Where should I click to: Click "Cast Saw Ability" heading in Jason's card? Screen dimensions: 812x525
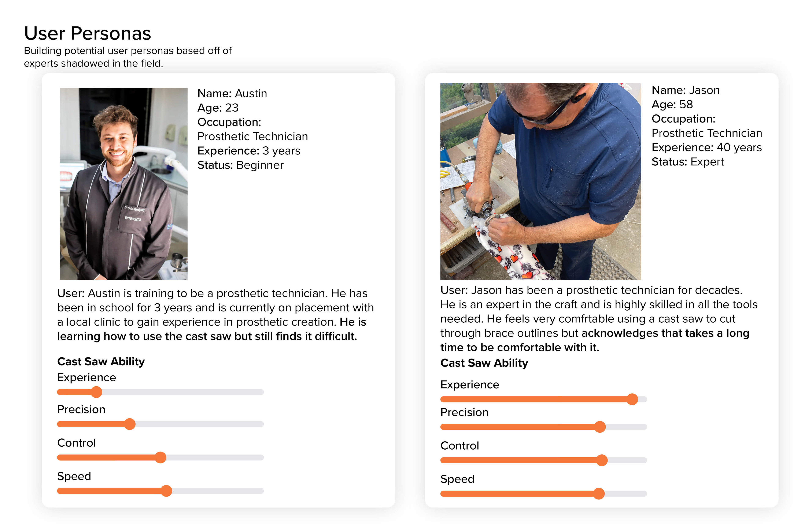[x=484, y=363]
